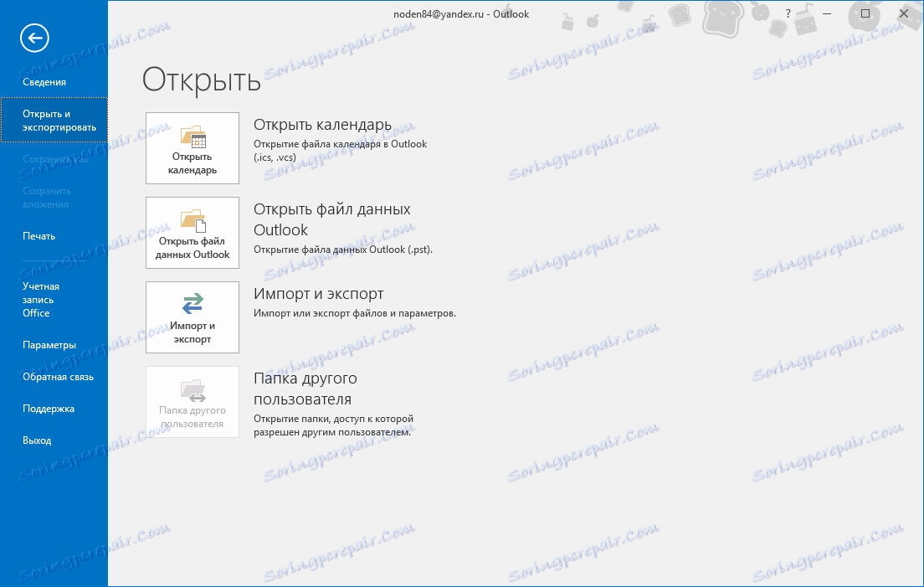
Task: Click the Папка другого пользователя folder icon
Action: point(192,389)
